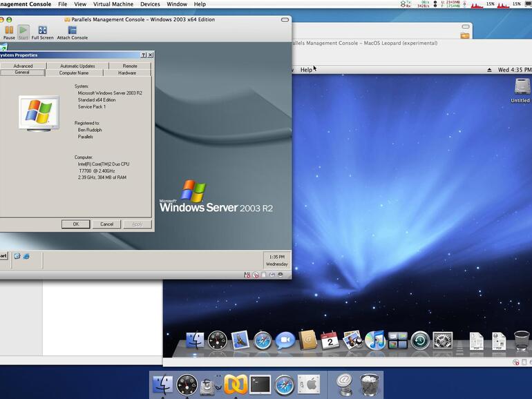The image size is (532, 399).
Task: Switch to the Computer Name tab
Action: click(x=74, y=72)
